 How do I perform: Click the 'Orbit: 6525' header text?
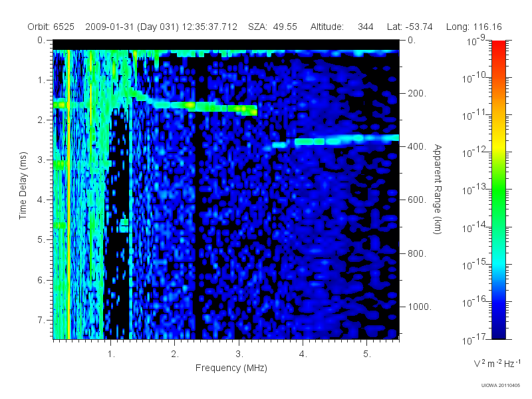[x=51, y=27]
